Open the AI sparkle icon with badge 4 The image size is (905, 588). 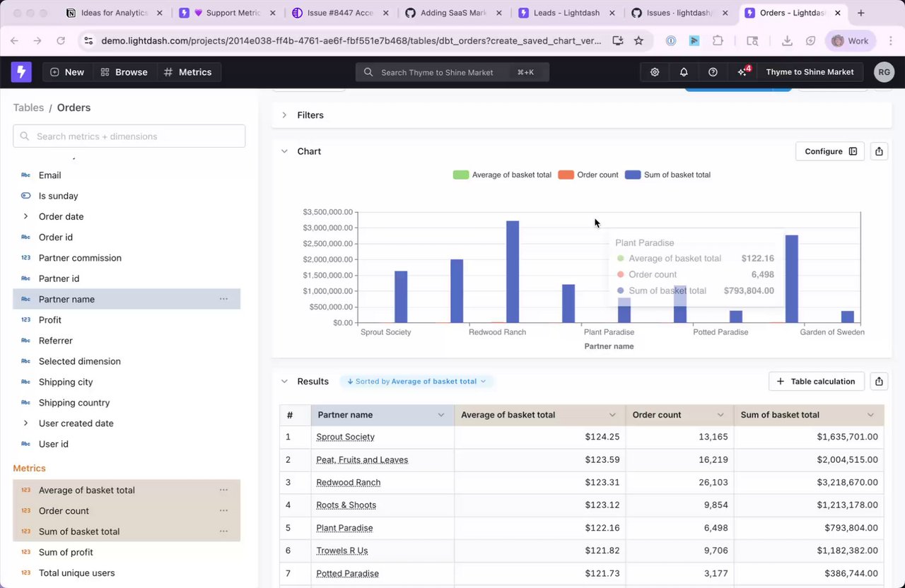pos(742,72)
